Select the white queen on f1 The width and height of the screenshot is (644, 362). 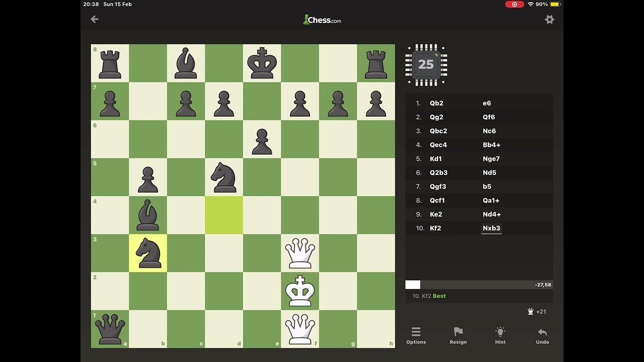pyautogui.click(x=300, y=329)
